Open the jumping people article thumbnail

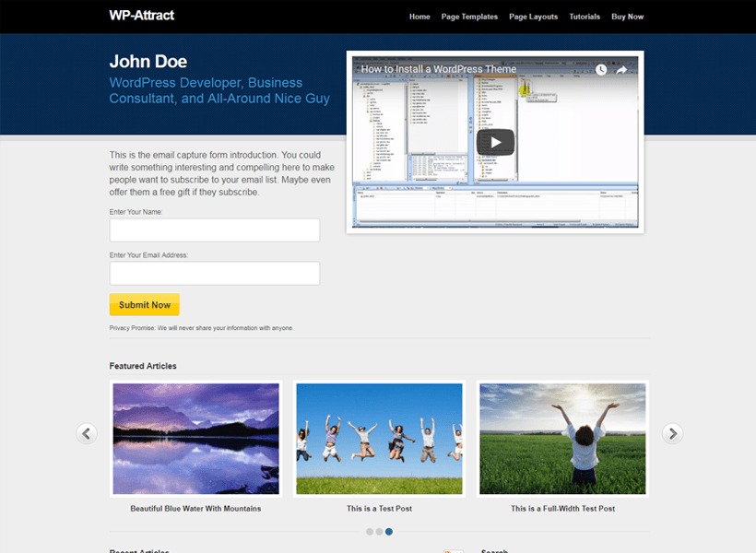[x=379, y=439]
